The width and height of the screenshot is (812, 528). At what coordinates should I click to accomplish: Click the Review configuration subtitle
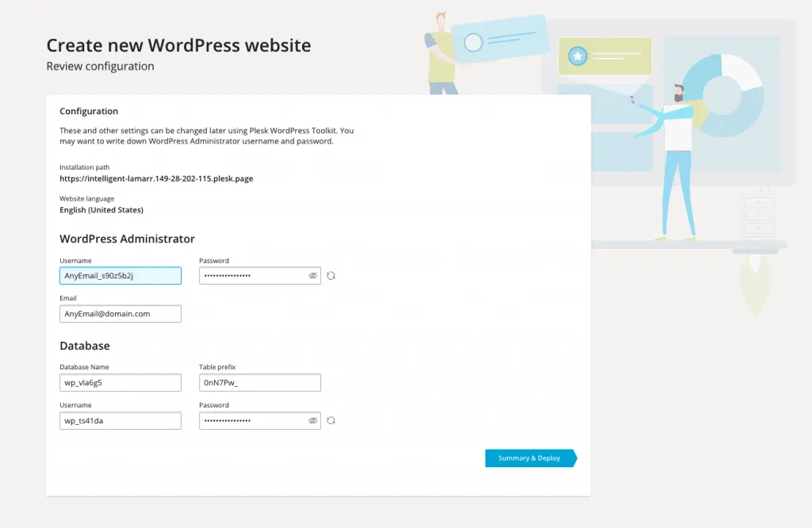coord(100,66)
